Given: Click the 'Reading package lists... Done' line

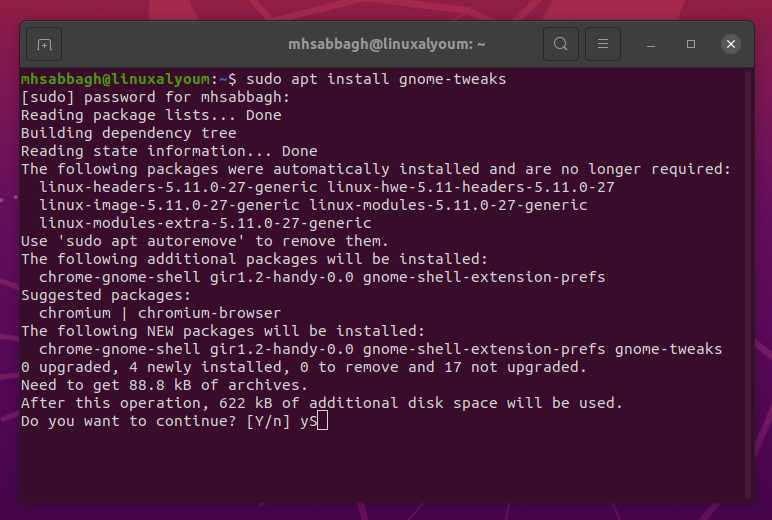Looking at the screenshot, I should [x=151, y=115].
